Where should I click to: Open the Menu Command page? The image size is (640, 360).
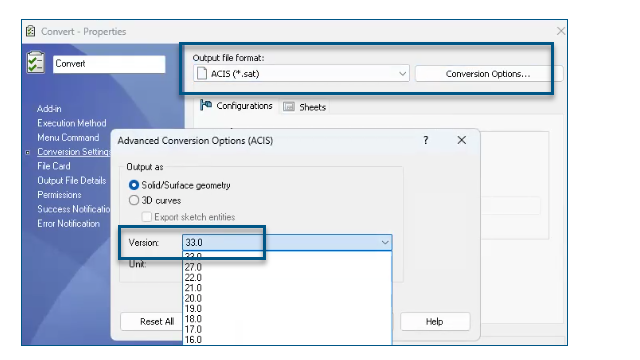coord(68,138)
